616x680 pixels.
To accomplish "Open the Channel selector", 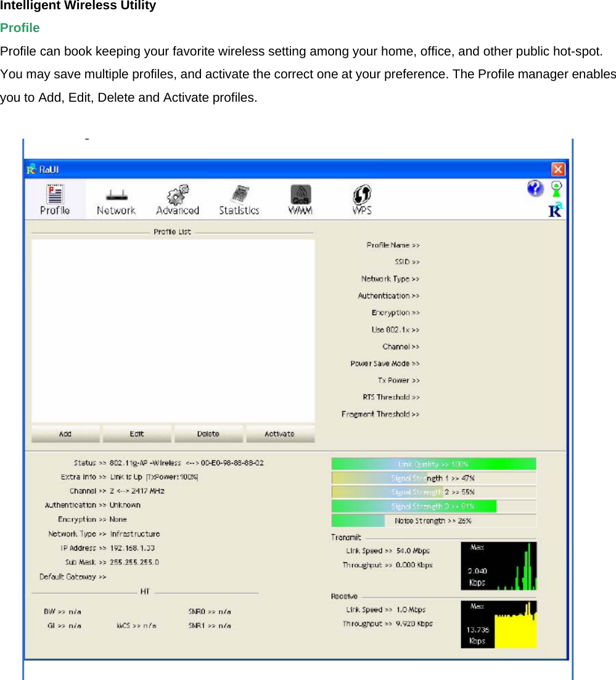I will (x=401, y=346).
